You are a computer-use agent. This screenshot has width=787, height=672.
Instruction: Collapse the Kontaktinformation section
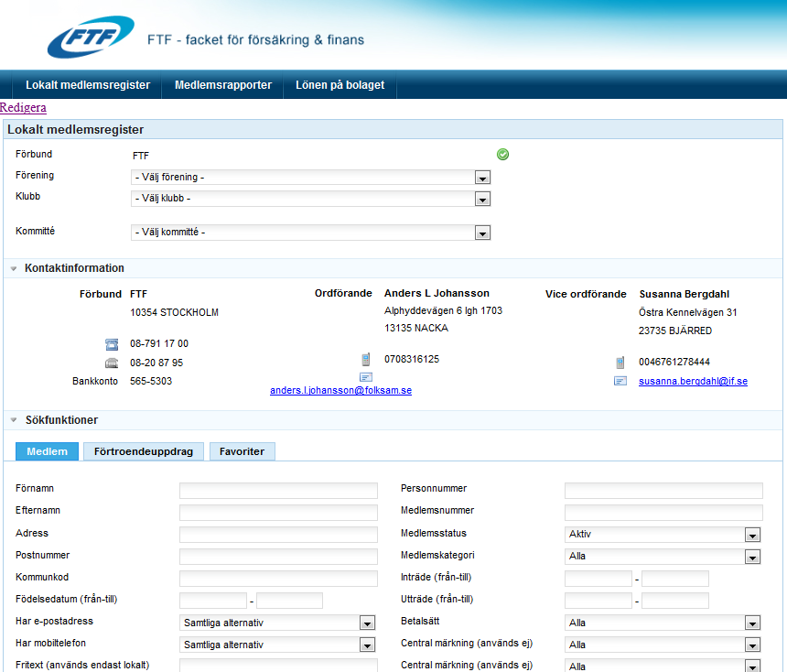[x=14, y=268]
